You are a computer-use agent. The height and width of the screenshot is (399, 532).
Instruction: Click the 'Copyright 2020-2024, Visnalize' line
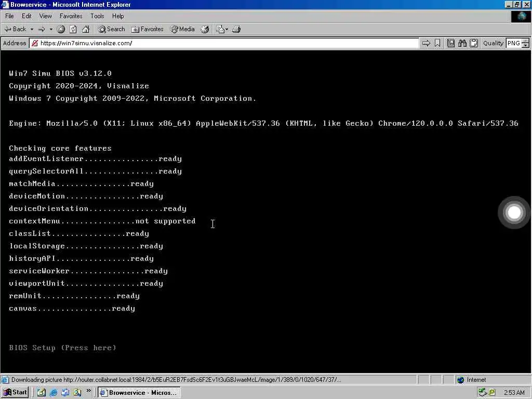[79, 86]
